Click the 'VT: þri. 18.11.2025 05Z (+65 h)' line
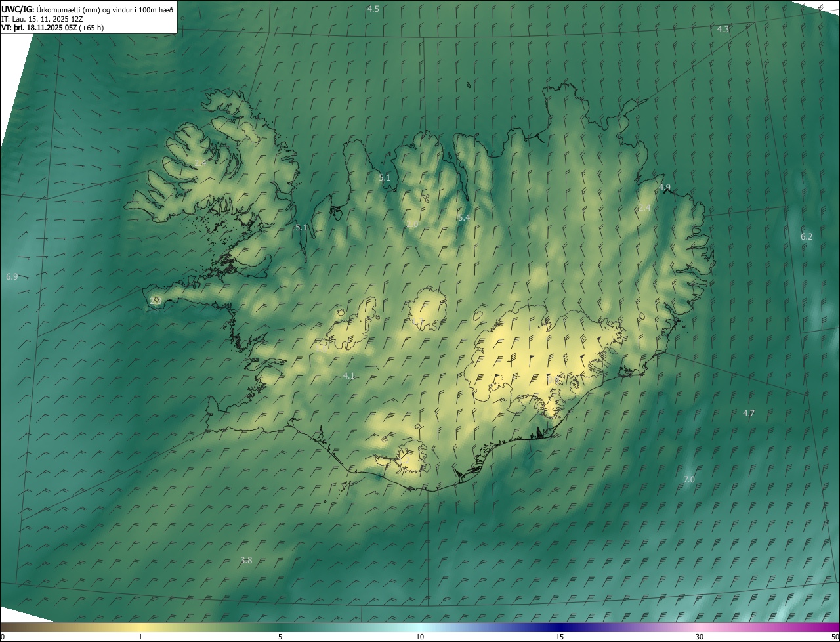Image resolution: width=840 pixels, height=642 pixels. click(x=52, y=28)
